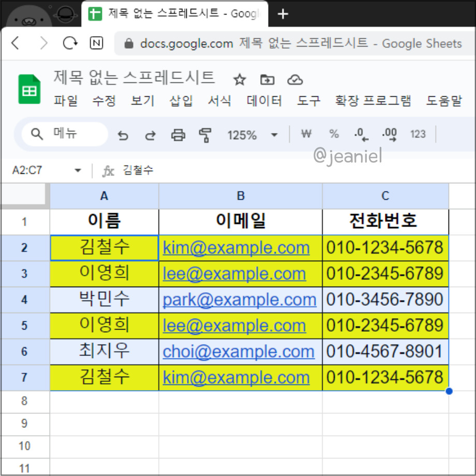Star this spreadsheet as favorite
This screenshot has height=476, width=476.
coord(239,80)
